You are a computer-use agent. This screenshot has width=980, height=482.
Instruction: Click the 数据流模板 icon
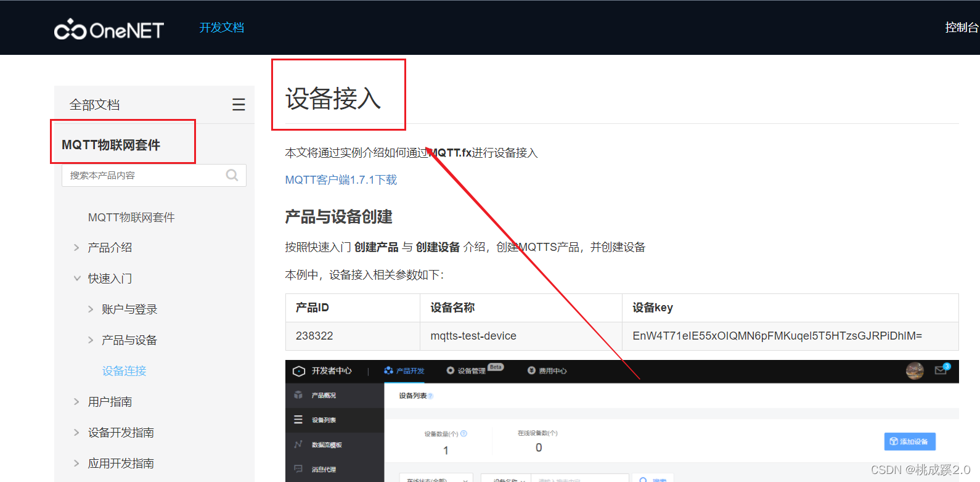click(298, 444)
